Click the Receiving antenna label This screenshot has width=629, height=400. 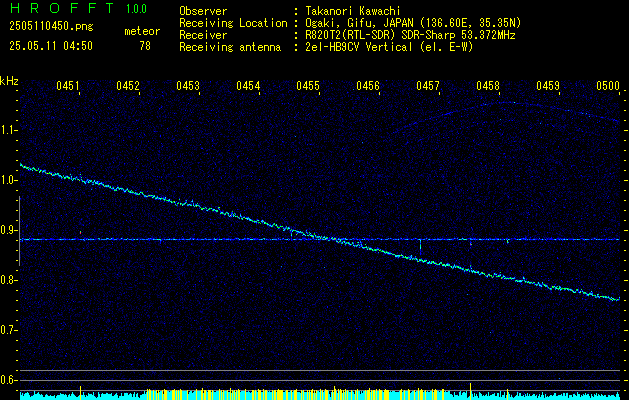[230, 47]
